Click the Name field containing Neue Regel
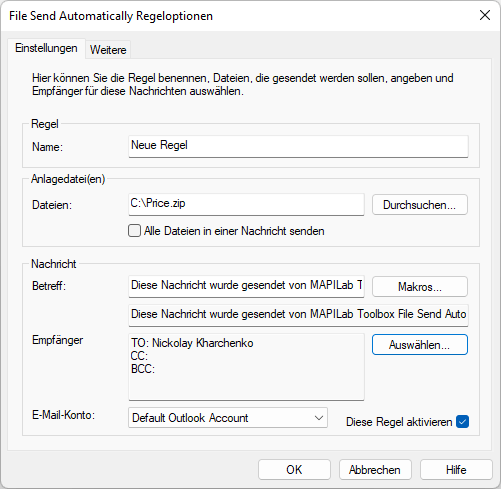Viewport: 501px width, 489px height. click(298, 146)
